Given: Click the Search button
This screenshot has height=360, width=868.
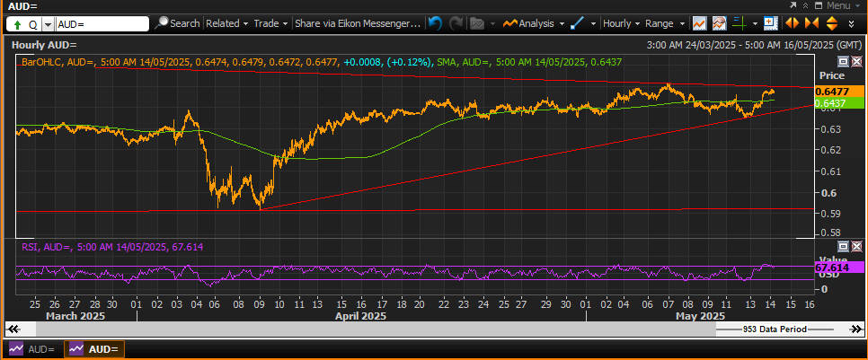Looking at the screenshot, I should [178, 23].
